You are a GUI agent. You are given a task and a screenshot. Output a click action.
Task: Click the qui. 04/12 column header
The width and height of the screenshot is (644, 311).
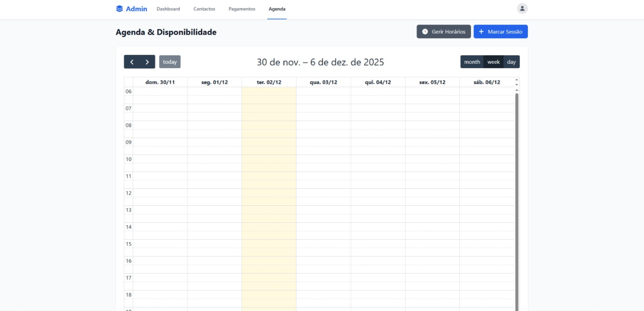tap(378, 82)
